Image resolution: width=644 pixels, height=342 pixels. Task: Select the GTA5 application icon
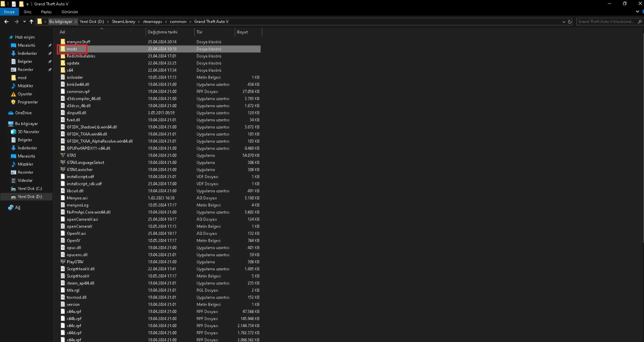click(63, 155)
